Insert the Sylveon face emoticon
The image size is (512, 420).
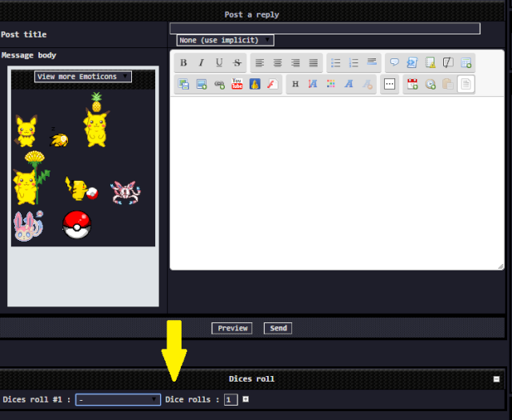29,226
